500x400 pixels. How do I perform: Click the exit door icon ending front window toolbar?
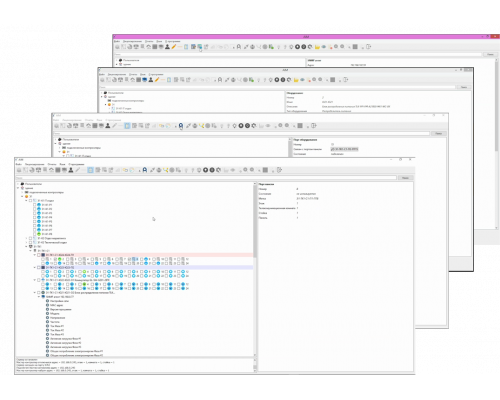[x=279, y=170]
